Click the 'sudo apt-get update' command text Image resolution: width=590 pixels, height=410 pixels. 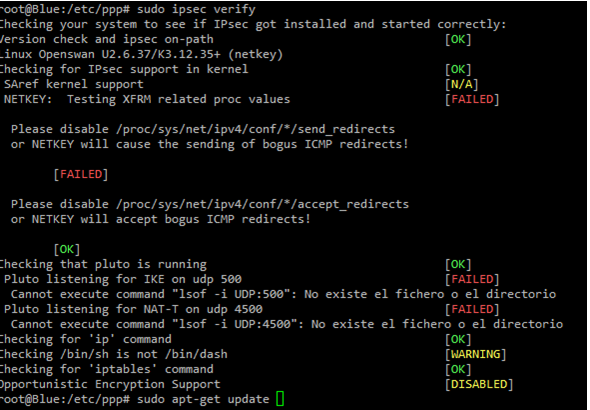(203, 399)
